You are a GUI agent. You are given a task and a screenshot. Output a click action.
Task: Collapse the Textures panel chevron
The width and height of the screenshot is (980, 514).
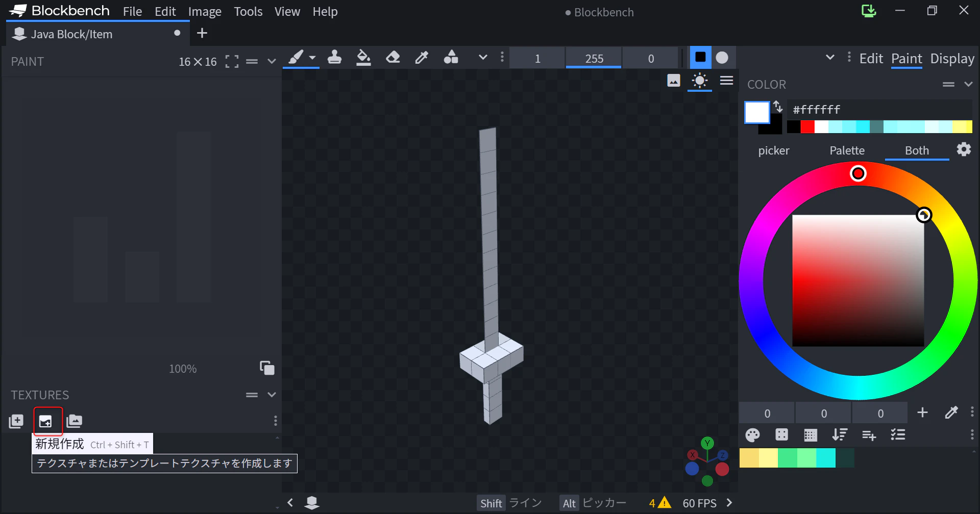pos(272,395)
